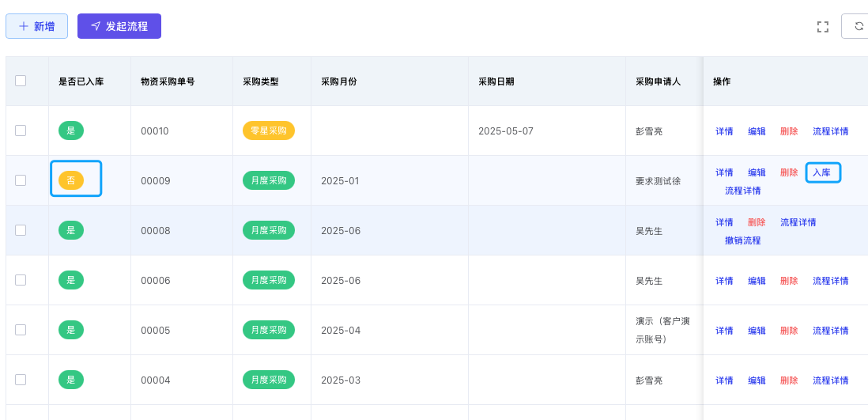Click the month 2025-01

(341, 181)
